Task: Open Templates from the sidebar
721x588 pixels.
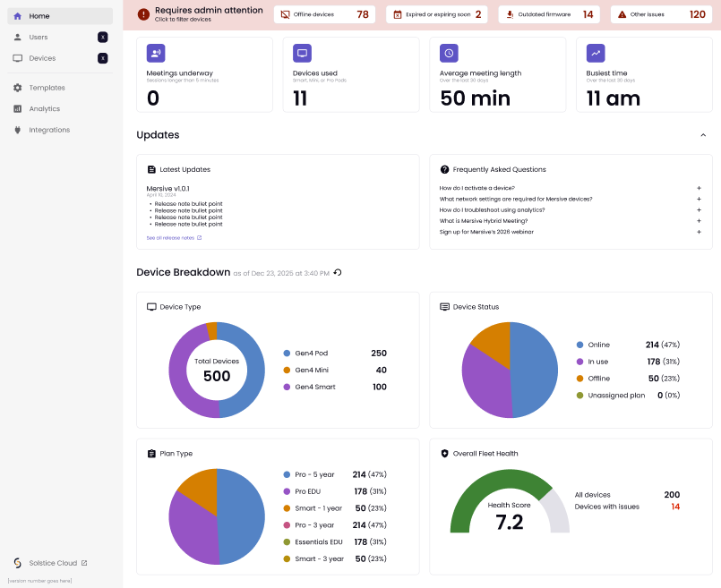Action: coord(60,88)
